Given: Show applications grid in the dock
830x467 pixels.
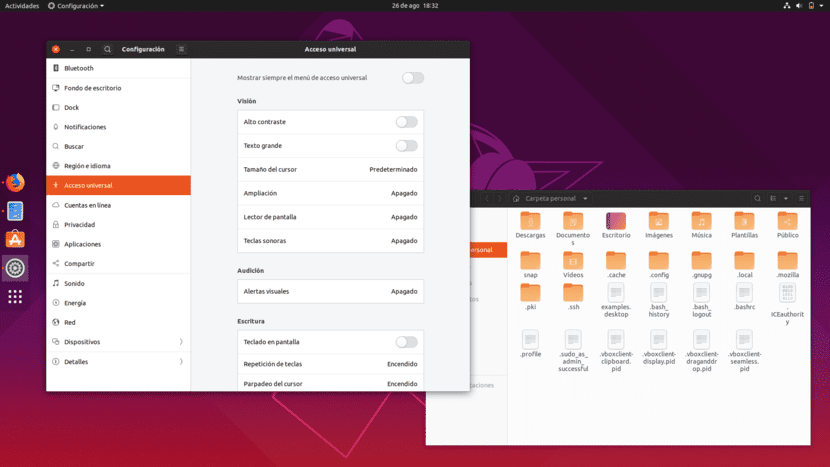Looking at the screenshot, I should 15,297.
